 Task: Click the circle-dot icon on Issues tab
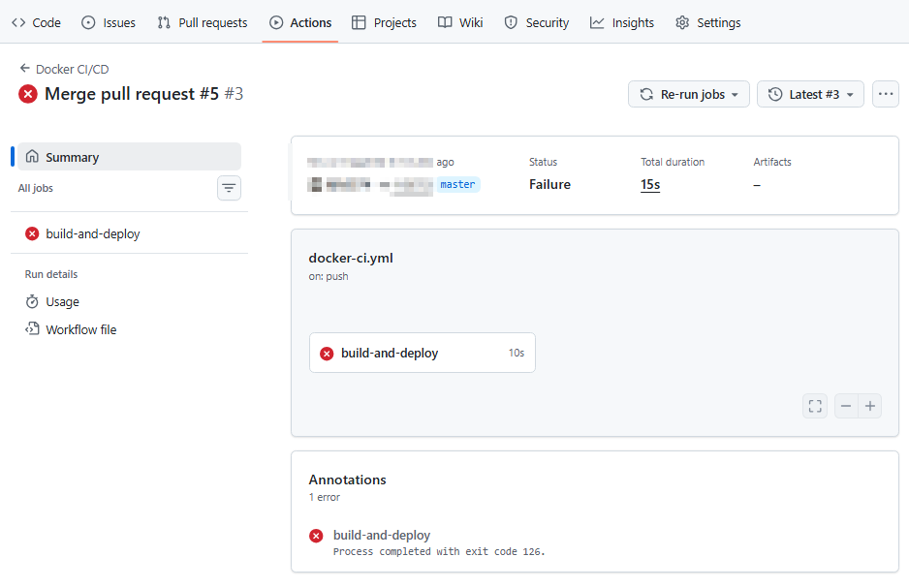point(88,22)
